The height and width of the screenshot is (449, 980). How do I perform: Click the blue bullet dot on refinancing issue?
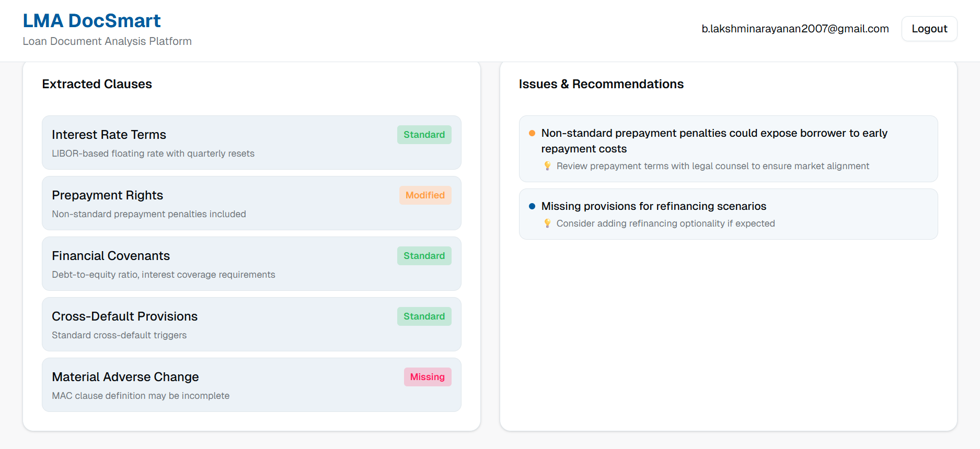coord(532,206)
